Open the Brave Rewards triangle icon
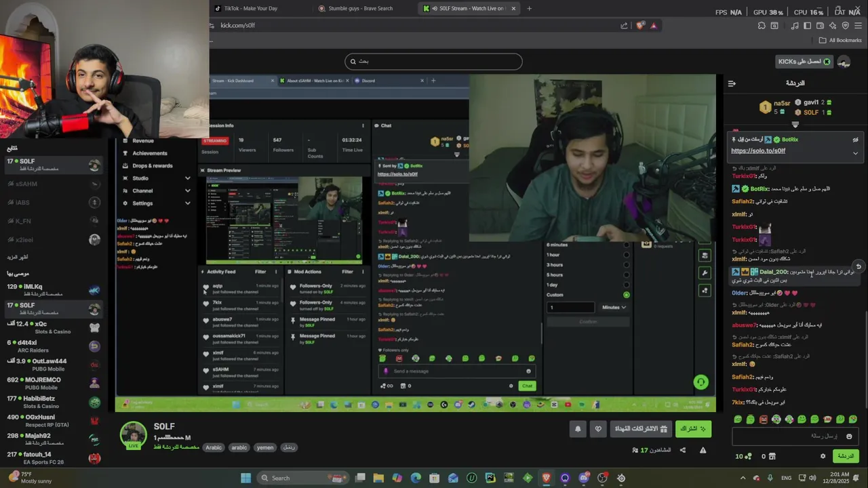The width and height of the screenshot is (868, 488). point(654,26)
